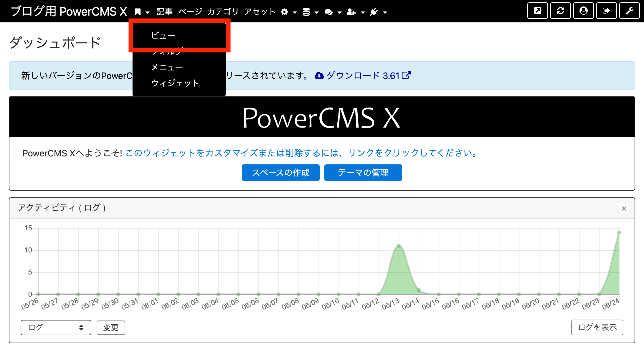The height and width of the screenshot is (347, 644).
Task: Click the sign-out icon button
Action: 607,11
